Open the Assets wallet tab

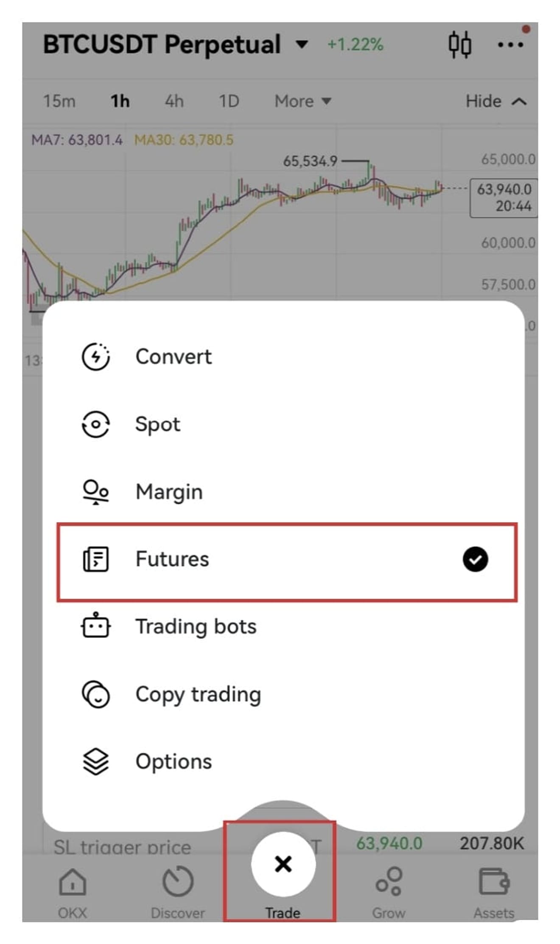494,893
